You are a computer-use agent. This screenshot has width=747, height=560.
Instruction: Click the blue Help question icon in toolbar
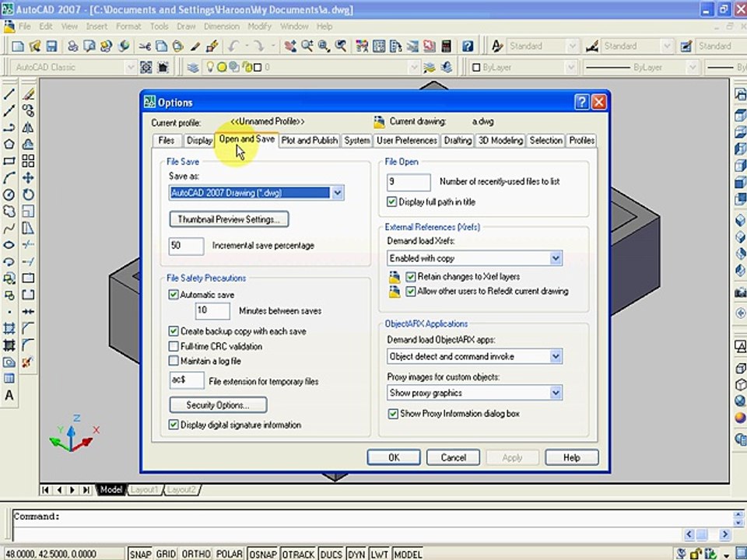pos(468,46)
